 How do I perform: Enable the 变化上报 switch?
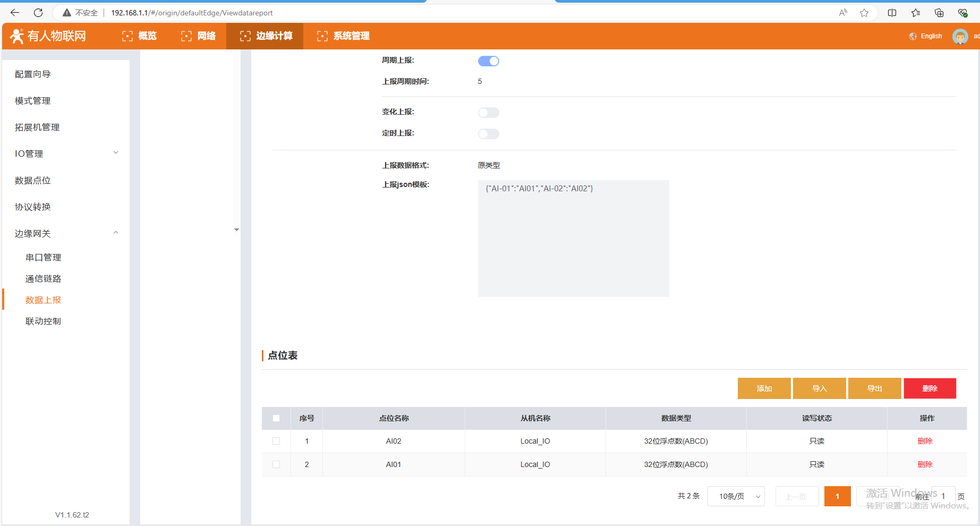488,113
